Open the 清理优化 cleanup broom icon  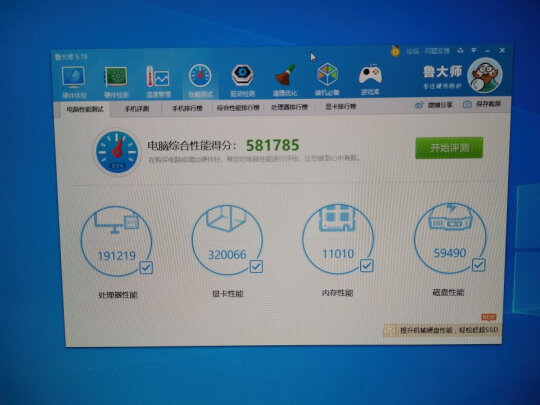pyautogui.click(x=285, y=75)
